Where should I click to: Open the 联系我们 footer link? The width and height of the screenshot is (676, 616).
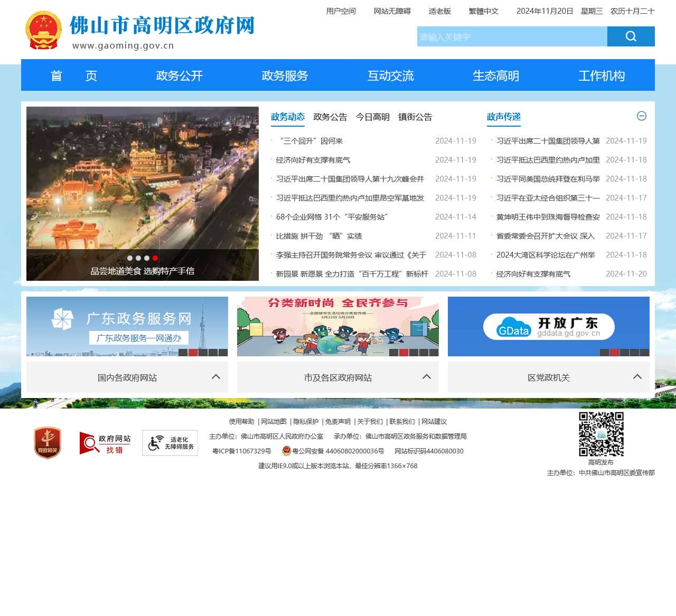pos(402,422)
